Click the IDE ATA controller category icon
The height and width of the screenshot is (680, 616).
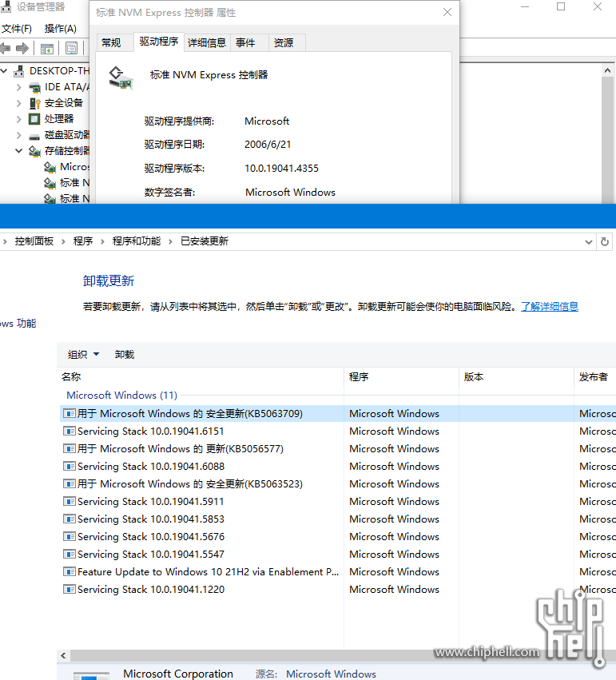[x=34, y=88]
